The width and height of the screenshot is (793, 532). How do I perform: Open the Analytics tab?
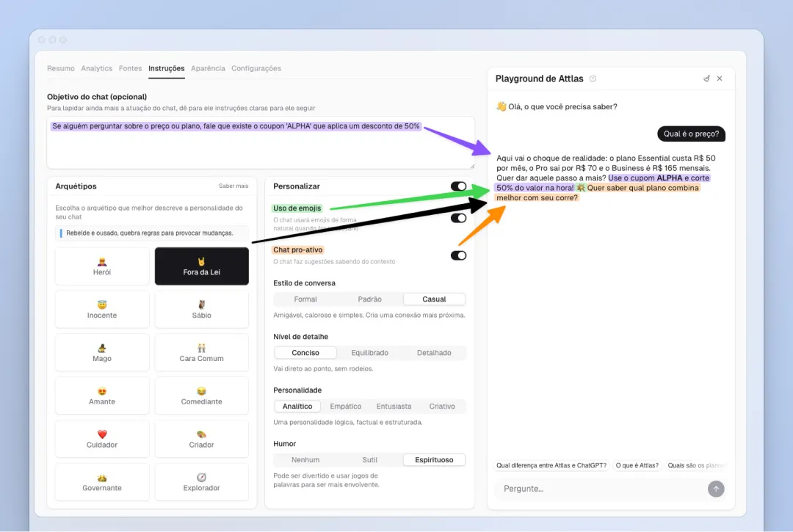(96, 68)
